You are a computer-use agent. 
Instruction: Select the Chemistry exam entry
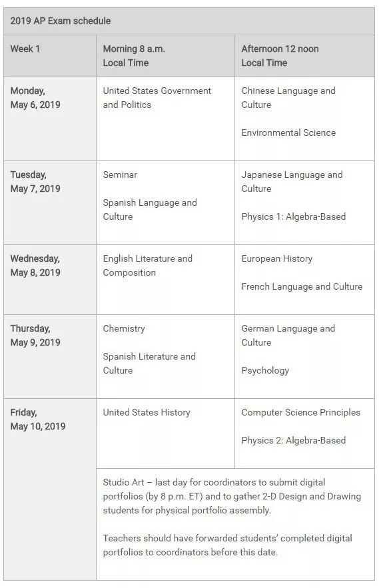[x=124, y=328]
